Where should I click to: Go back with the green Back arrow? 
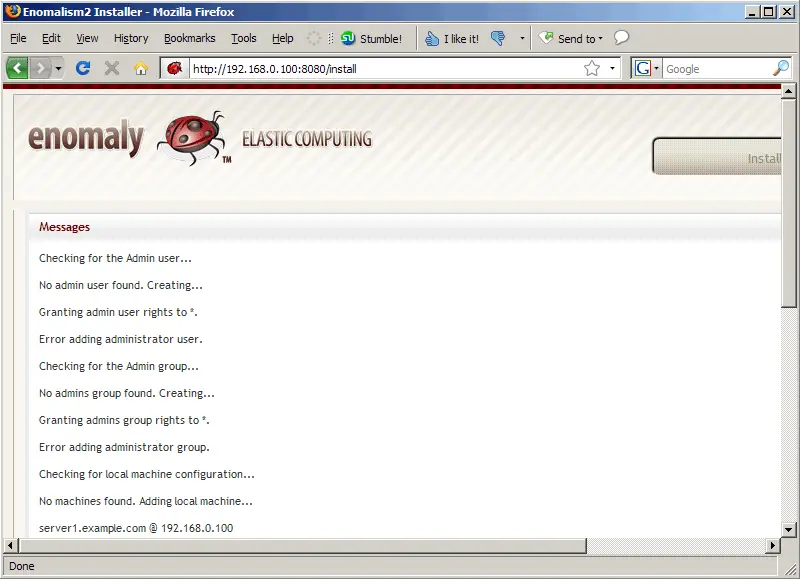[x=17, y=68]
